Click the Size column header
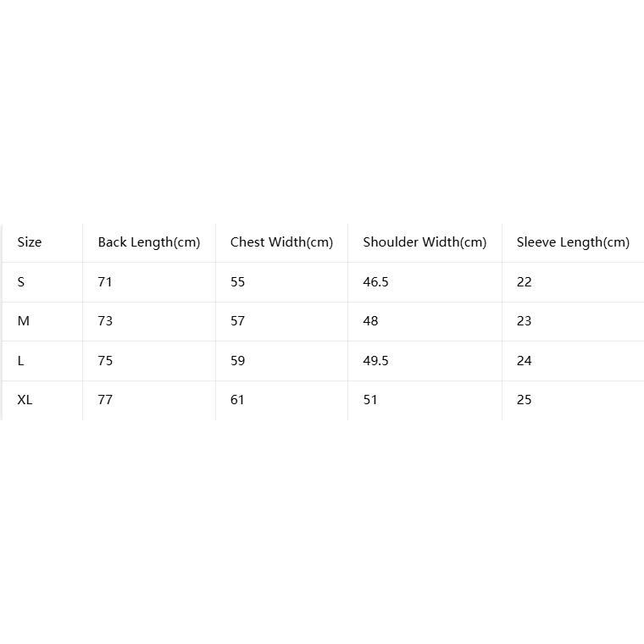The height and width of the screenshot is (644, 644). pyautogui.click(x=30, y=241)
